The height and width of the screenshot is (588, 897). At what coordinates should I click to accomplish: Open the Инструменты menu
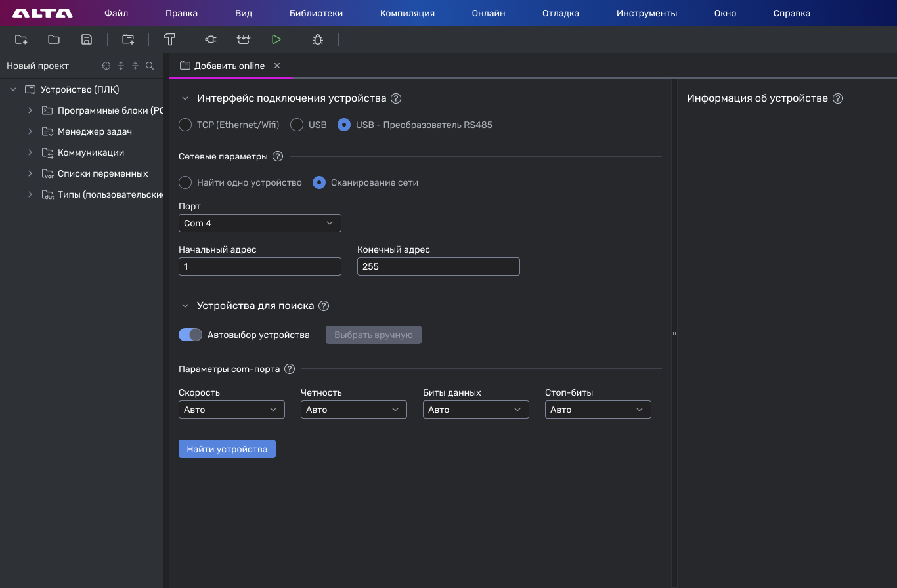pos(647,13)
